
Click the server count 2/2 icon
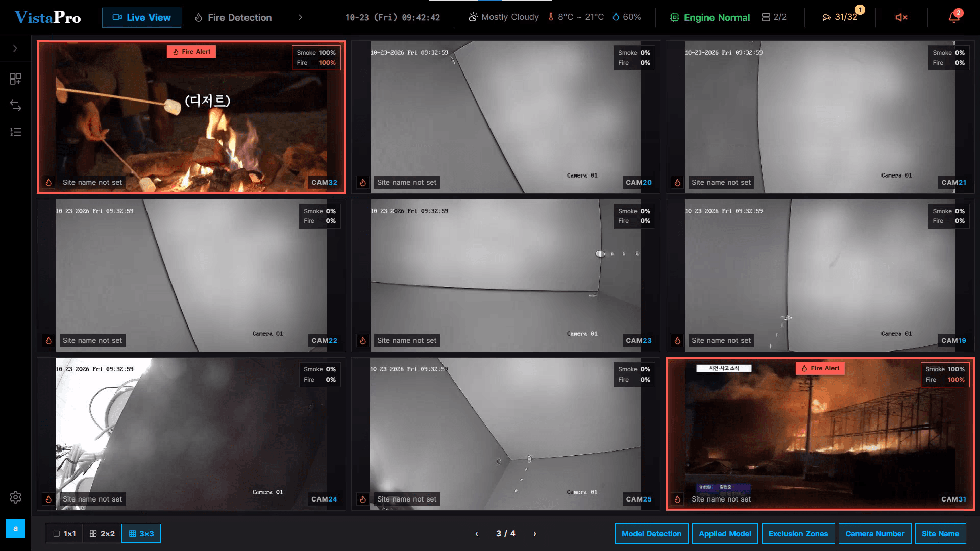(774, 17)
